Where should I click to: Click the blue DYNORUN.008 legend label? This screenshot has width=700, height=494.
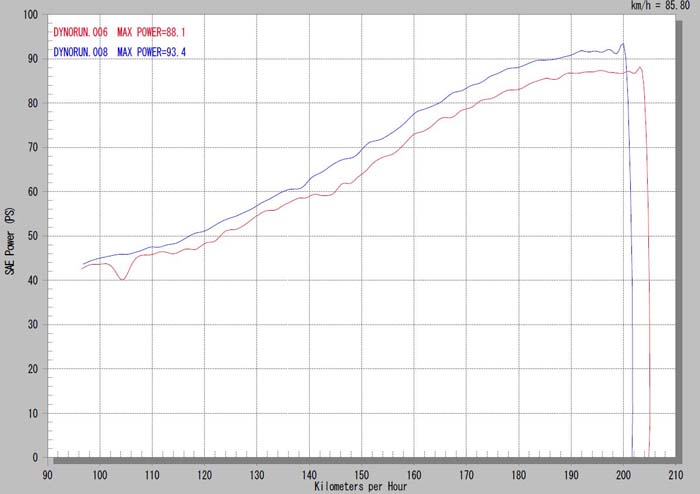(x=80, y=52)
